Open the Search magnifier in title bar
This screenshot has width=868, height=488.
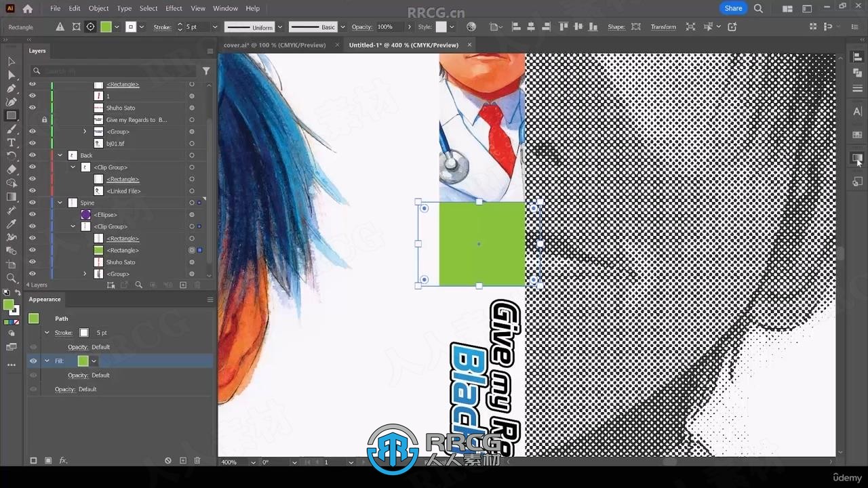pyautogui.click(x=758, y=9)
